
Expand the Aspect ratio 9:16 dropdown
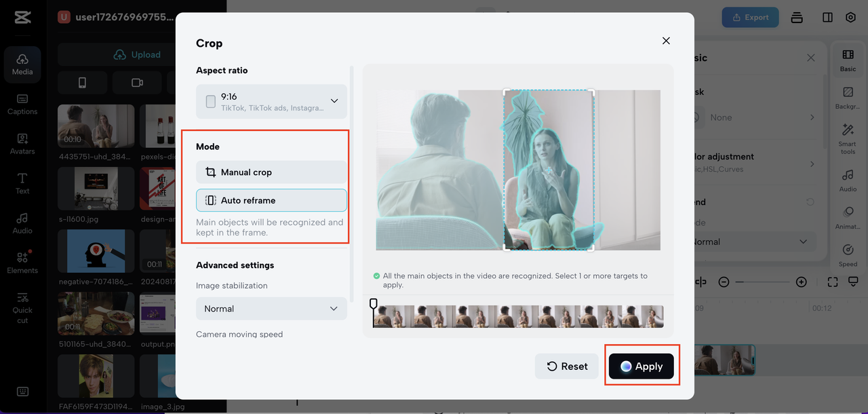271,101
